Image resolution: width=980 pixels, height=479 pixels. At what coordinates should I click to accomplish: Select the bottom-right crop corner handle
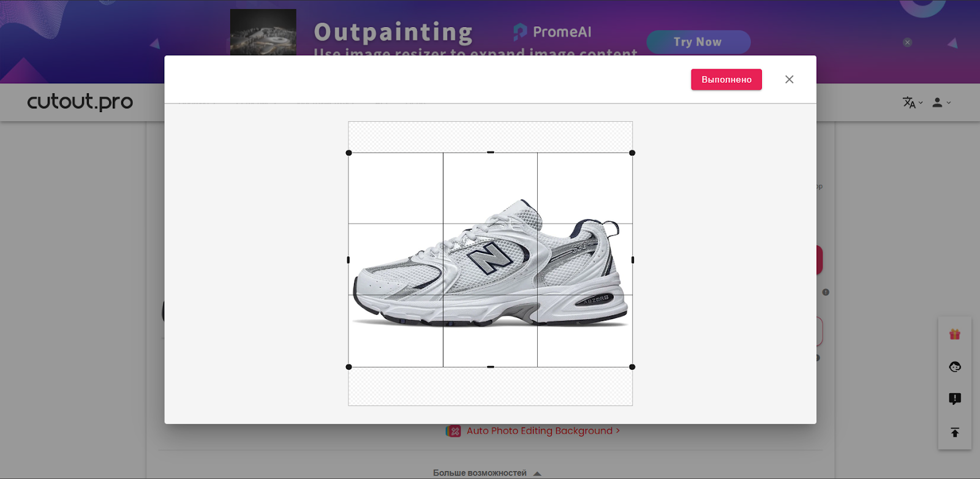(632, 367)
